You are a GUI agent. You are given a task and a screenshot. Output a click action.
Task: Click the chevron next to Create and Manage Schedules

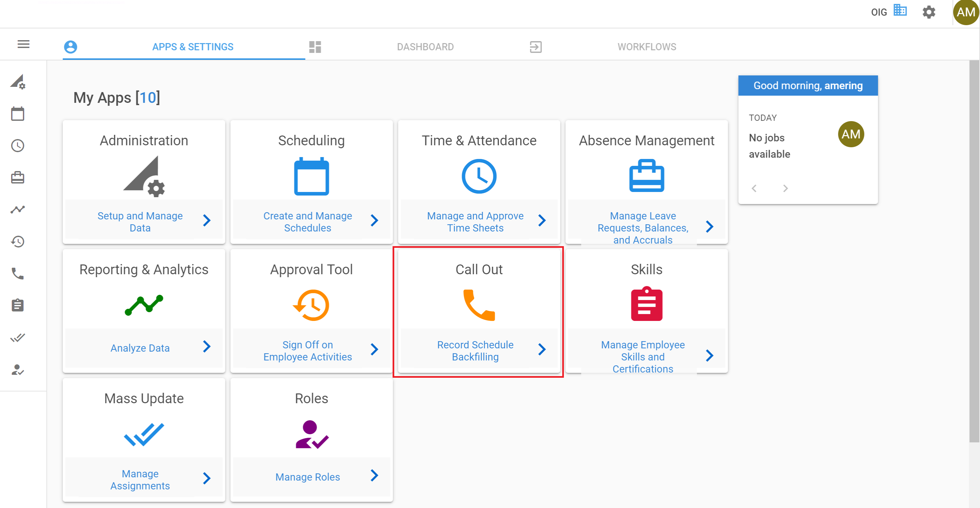pyautogui.click(x=374, y=220)
